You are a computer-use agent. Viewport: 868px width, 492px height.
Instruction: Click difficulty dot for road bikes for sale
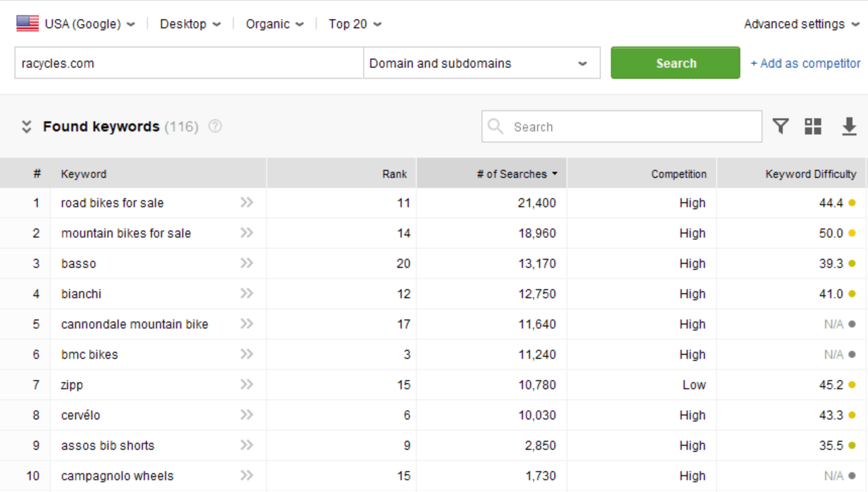click(x=852, y=203)
